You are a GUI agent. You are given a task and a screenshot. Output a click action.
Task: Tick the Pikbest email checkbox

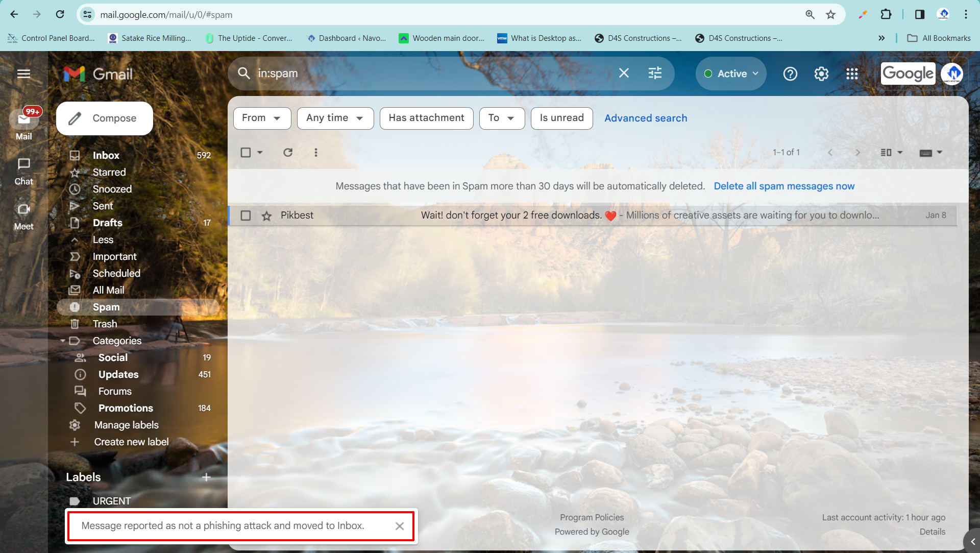246,215
